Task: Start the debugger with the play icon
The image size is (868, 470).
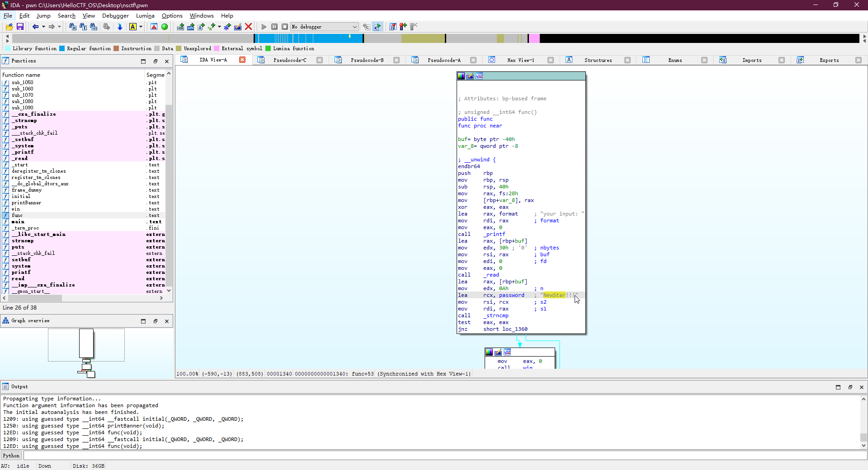Action: tap(264, 27)
